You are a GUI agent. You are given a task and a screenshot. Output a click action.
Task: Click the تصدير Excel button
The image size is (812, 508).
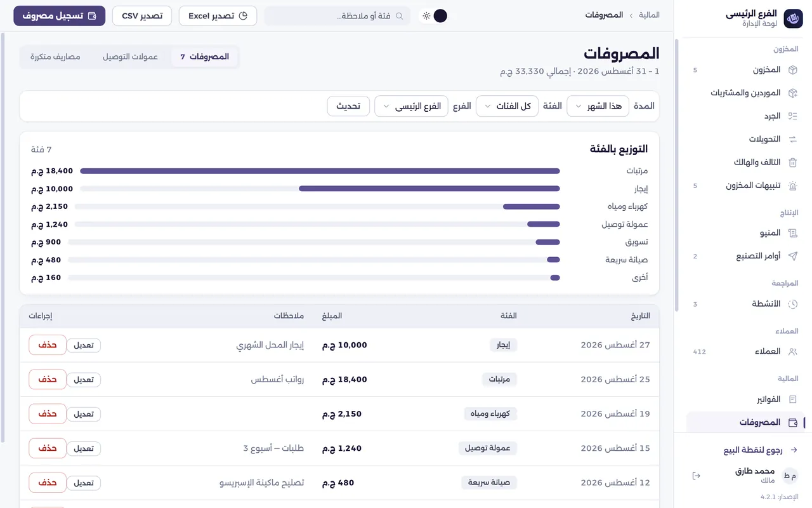click(218, 16)
